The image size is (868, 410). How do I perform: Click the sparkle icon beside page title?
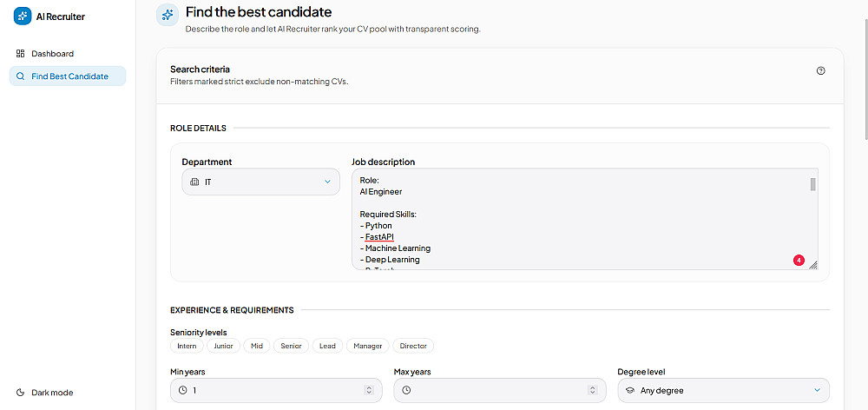point(168,16)
